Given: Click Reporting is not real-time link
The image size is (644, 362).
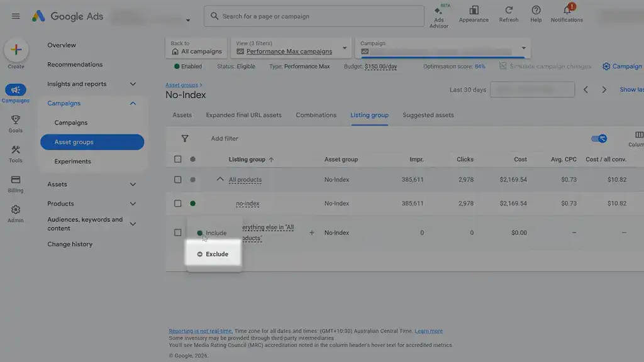Looking at the screenshot, I should [200, 331].
